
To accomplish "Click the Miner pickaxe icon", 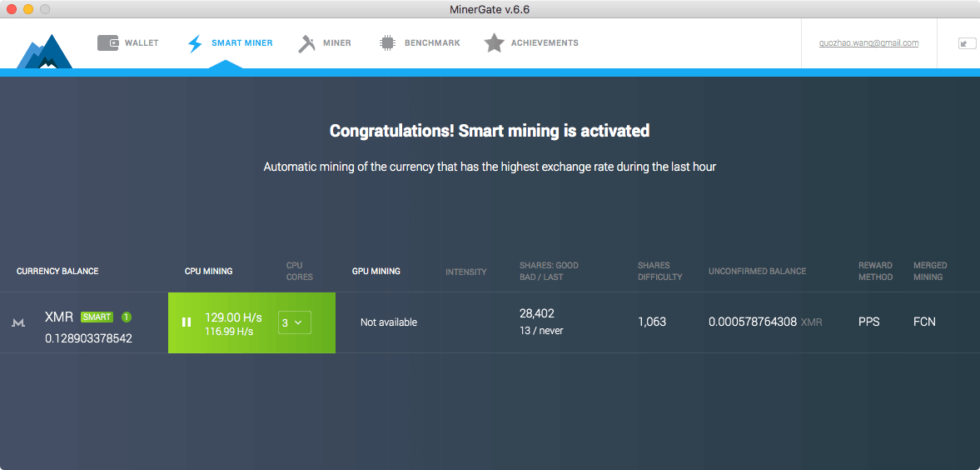I will point(306,43).
